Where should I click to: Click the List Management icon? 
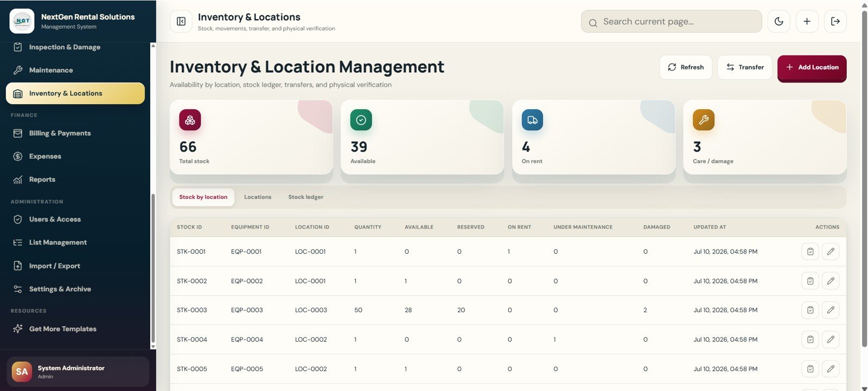pos(18,243)
